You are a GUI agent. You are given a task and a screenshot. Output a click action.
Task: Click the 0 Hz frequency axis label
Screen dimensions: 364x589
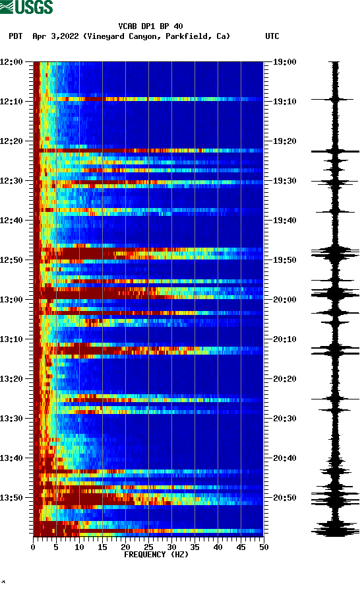pyautogui.click(x=33, y=547)
